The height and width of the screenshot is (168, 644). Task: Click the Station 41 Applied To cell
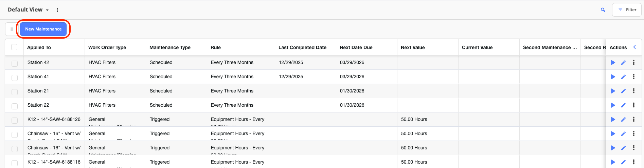(38, 77)
